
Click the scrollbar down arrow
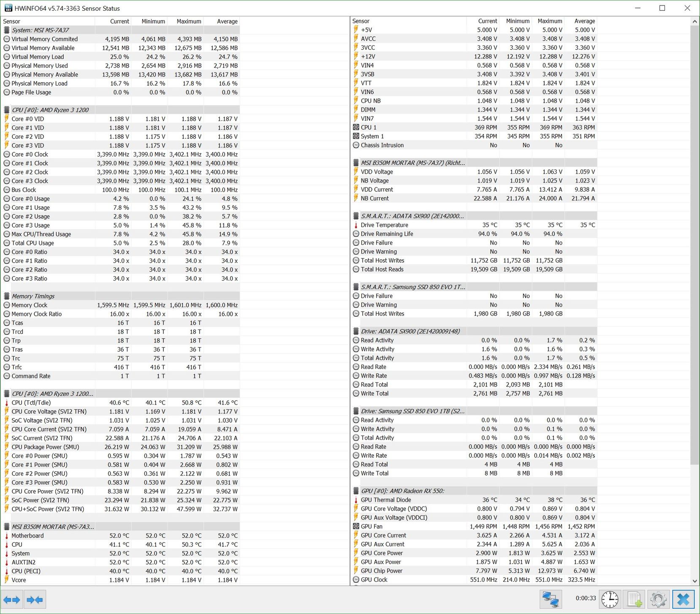click(x=695, y=581)
